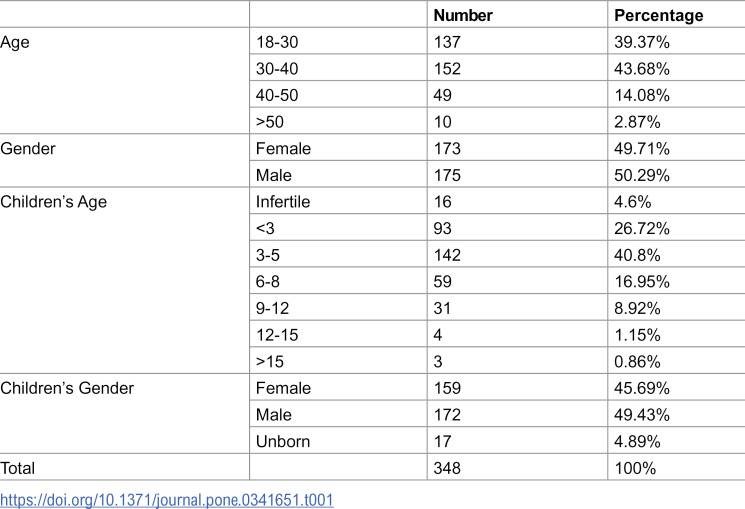Click the 175 male count cell

pyautogui.click(x=447, y=175)
